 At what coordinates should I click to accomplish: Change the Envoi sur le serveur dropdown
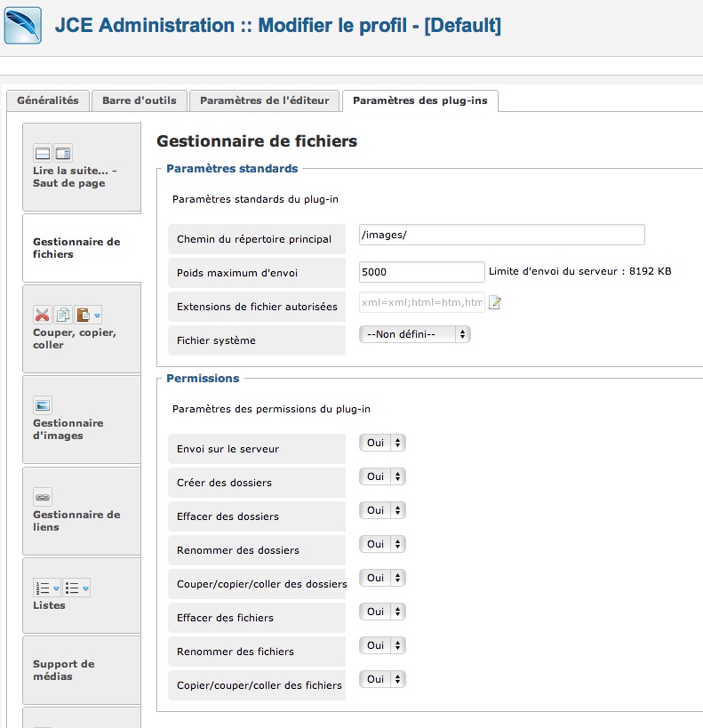pyautogui.click(x=383, y=443)
